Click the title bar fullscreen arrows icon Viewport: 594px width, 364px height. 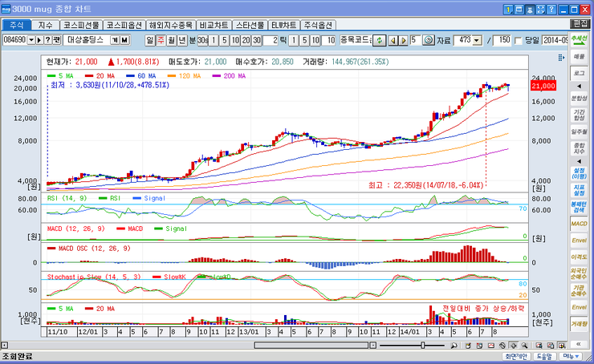coord(540,10)
